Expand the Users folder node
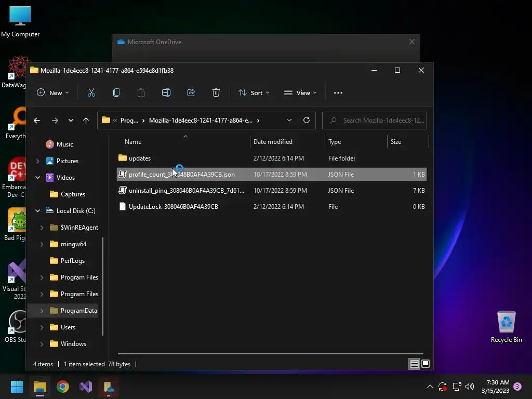Image resolution: width=532 pixels, height=399 pixels. point(42,327)
